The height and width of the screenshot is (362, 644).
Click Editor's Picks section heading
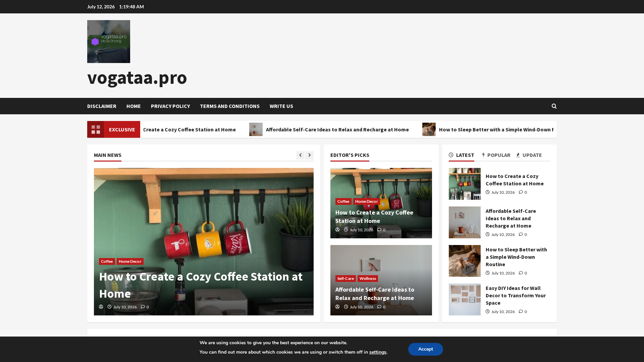pyautogui.click(x=350, y=155)
